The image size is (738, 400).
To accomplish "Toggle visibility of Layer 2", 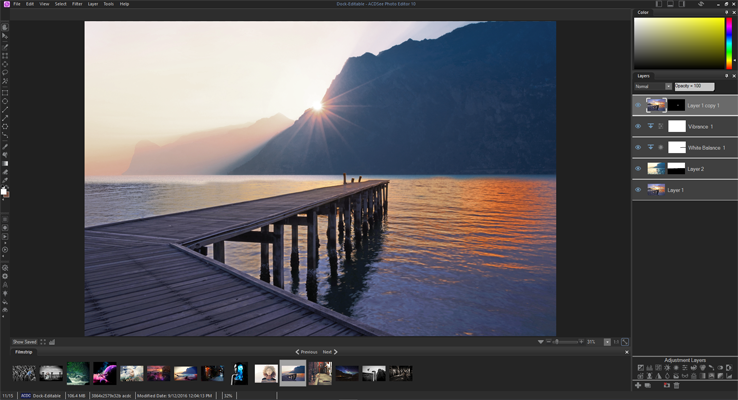I will tap(638, 168).
